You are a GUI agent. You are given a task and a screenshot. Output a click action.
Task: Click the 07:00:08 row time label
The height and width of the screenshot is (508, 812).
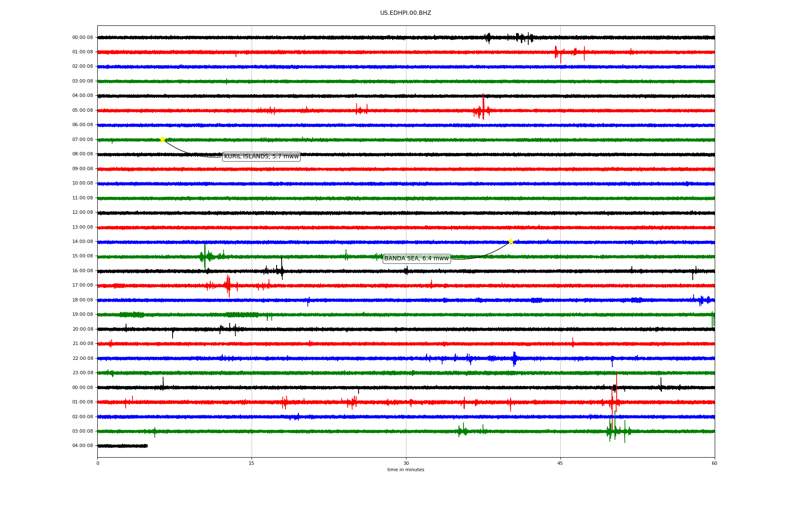(82, 140)
